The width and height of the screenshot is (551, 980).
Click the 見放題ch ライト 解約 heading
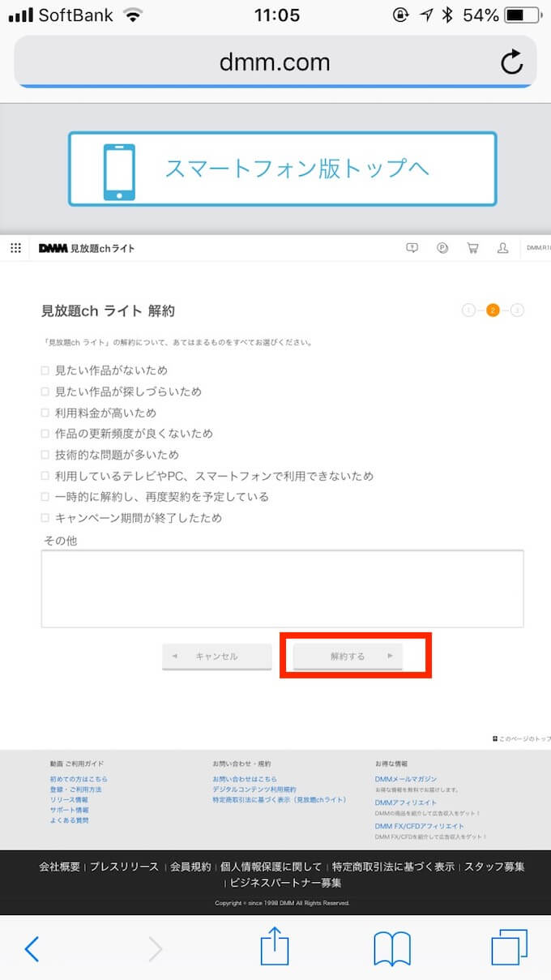[108, 310]
